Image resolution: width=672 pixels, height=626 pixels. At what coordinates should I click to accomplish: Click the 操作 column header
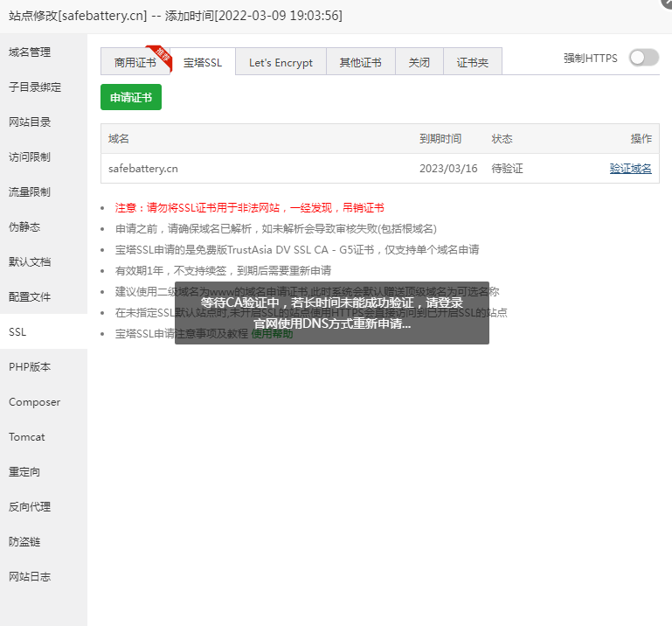641,138
